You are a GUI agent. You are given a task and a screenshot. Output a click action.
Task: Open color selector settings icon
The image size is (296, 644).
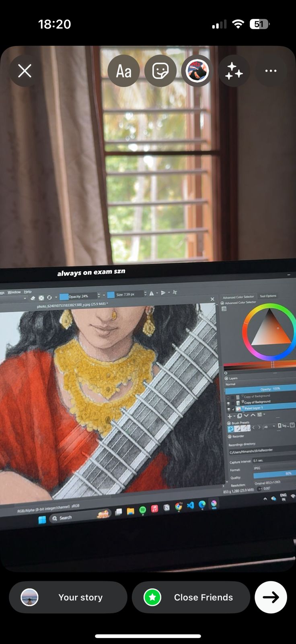[x=224, y=309]
